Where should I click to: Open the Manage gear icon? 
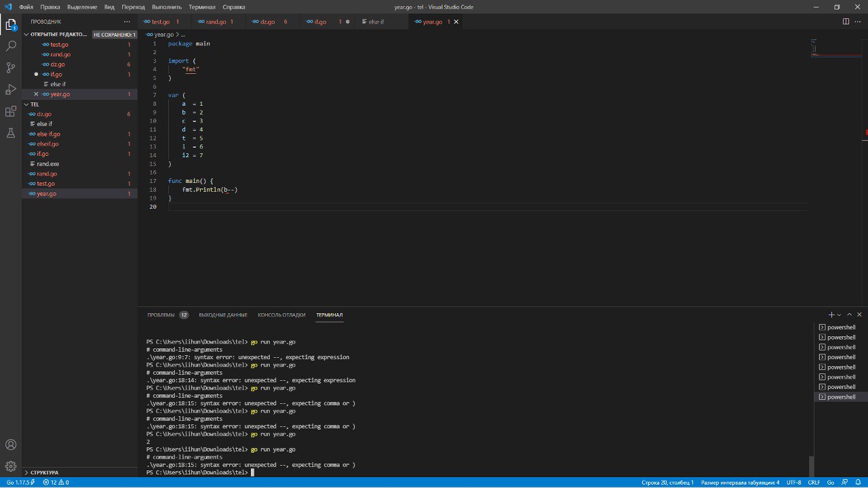coord(11,466)
